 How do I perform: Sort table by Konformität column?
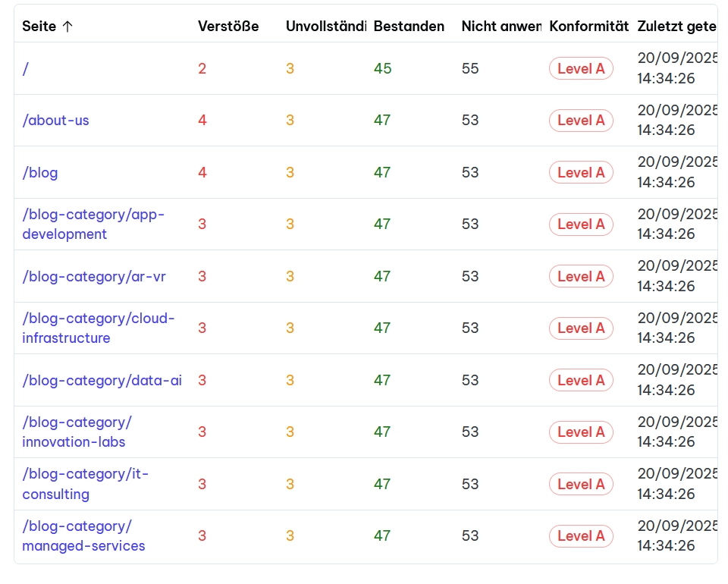588,27
